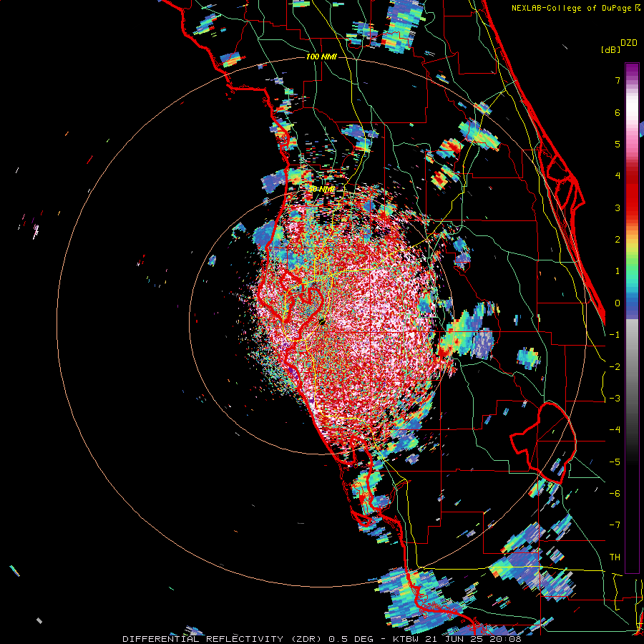Click the -3 scale label

click(x=615, y=399)
